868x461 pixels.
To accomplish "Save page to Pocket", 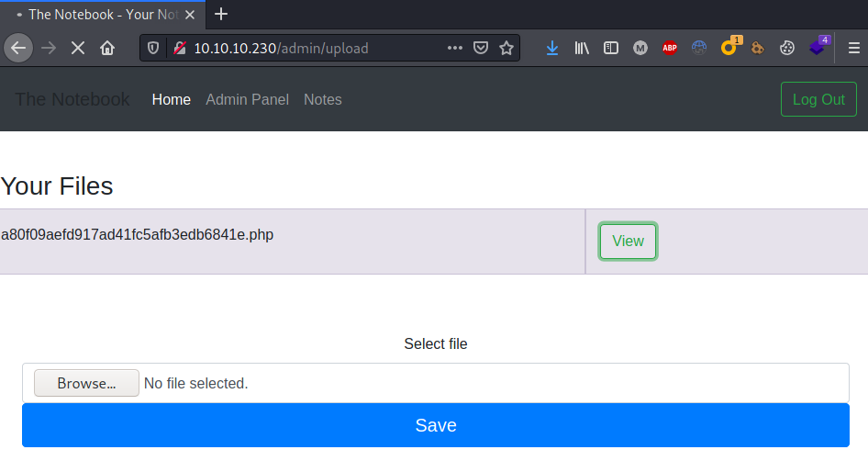I will tap(481, 48).
